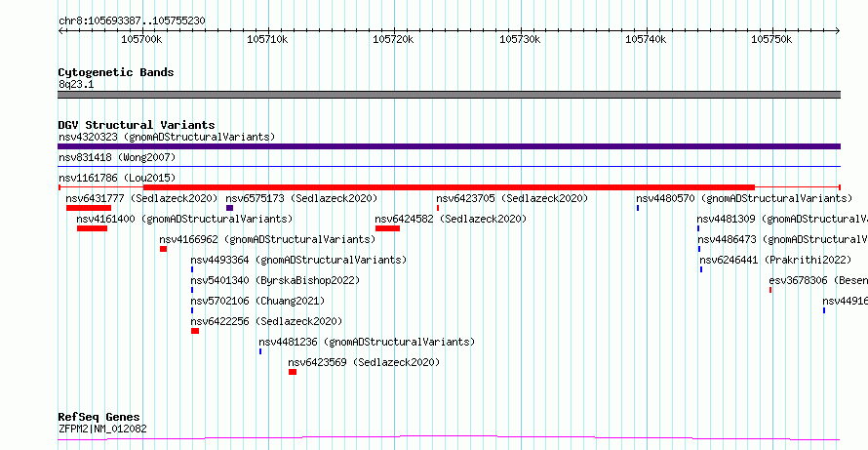This screenshot has width=868, height=450.
Task: Open the nsv6575173 (Sedlazeck2020) label
Action: pyautogui.click(x=301, y=198)
